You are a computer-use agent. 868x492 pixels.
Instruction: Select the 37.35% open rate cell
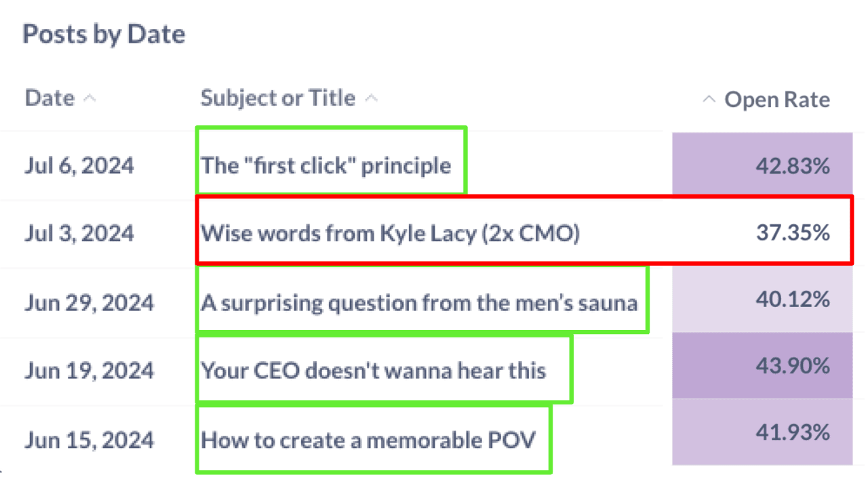click(793, 233)
